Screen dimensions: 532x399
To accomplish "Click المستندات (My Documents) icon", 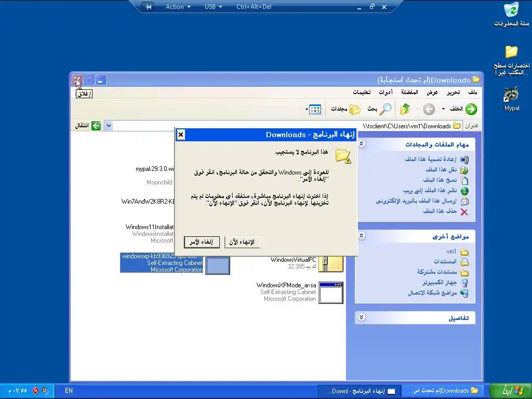I will (x=464, y=262).
